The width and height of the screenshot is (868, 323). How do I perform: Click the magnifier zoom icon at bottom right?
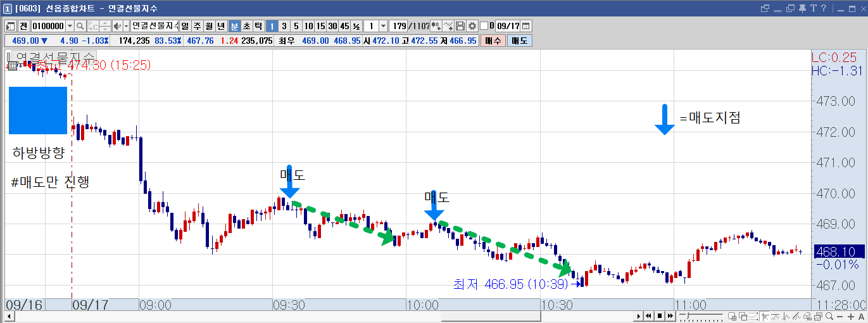(829, 316)
